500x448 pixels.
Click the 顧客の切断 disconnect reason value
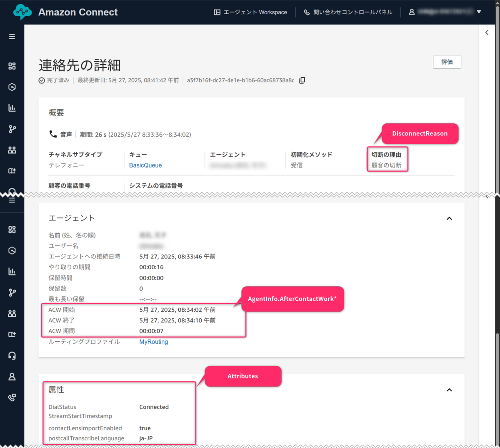pos(386,165)
